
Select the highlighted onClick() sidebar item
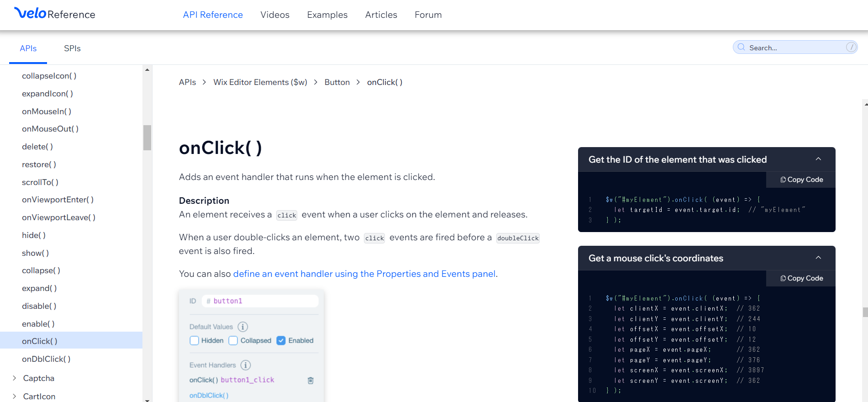(71, 340)
